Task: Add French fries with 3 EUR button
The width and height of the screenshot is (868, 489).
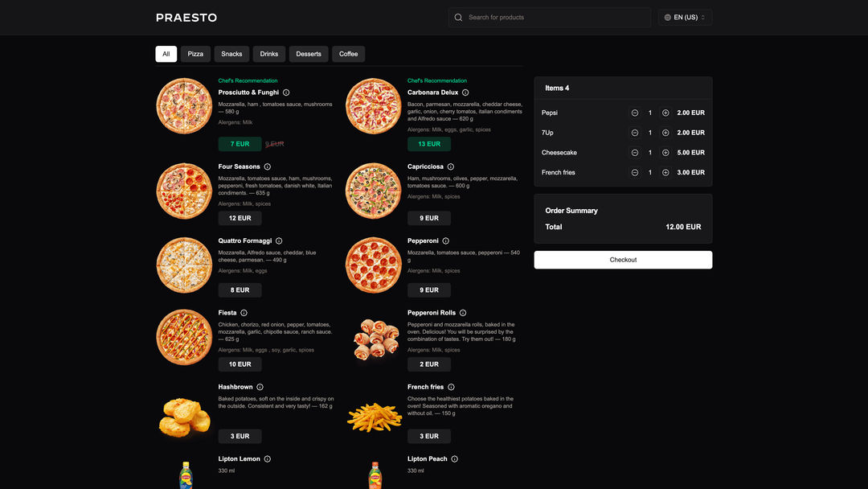Action: pyautogui.click(x=429, y=437)
